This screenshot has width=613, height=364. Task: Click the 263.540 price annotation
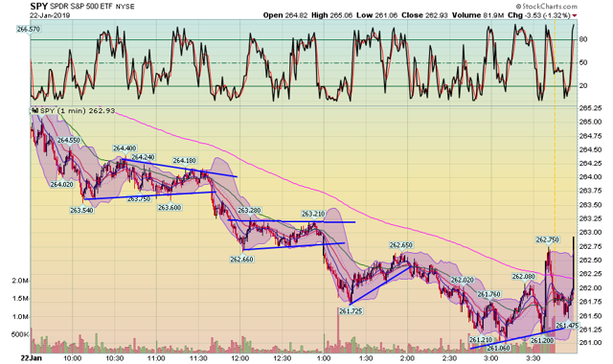pyautogui.click(x=81, y=210)
